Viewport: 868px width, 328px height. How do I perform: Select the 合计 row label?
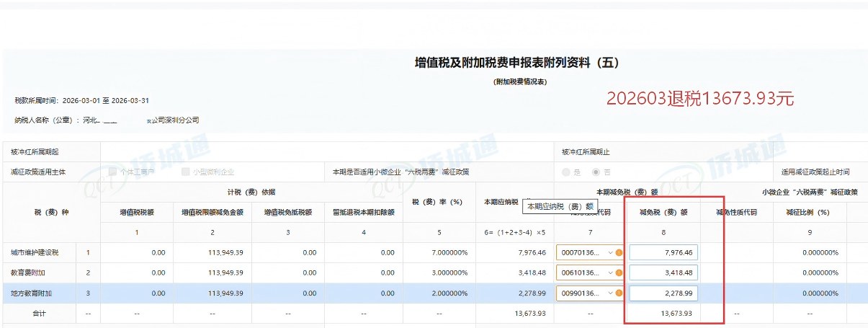tap(39, 314)
